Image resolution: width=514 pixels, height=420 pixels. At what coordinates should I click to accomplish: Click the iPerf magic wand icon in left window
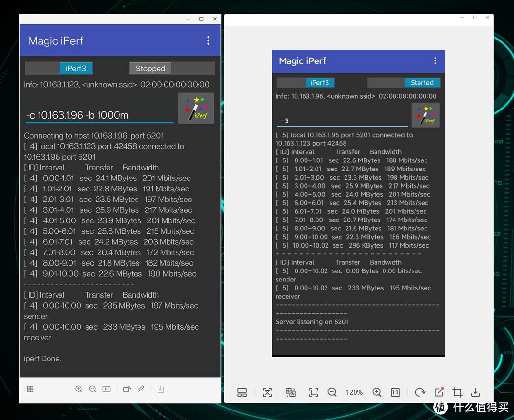tap(196, 109)
